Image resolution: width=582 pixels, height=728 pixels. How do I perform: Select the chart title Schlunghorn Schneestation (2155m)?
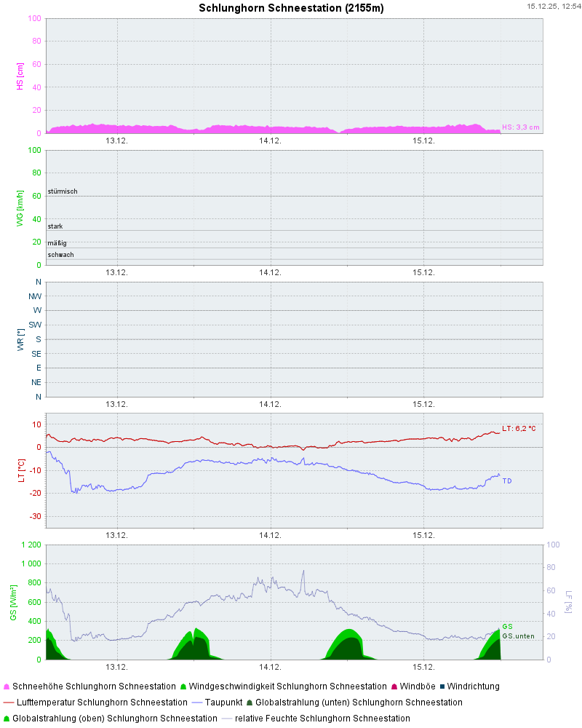291,8
